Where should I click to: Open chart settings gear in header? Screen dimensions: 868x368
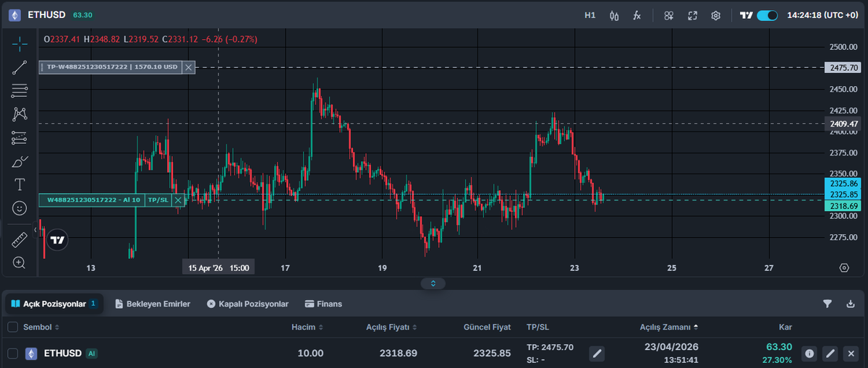[715, 15]
